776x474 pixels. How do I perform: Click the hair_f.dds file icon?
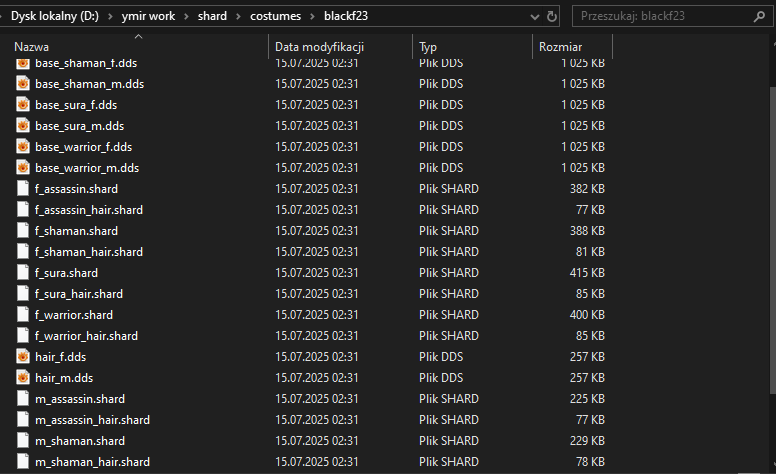pyautogui.click(x=24, y=357)
